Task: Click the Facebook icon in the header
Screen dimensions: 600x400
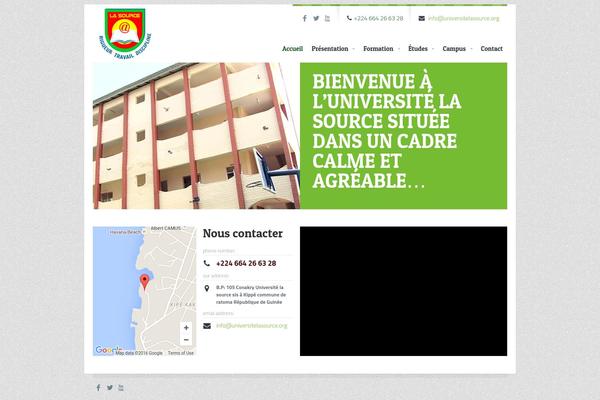Action: (305, 18)
